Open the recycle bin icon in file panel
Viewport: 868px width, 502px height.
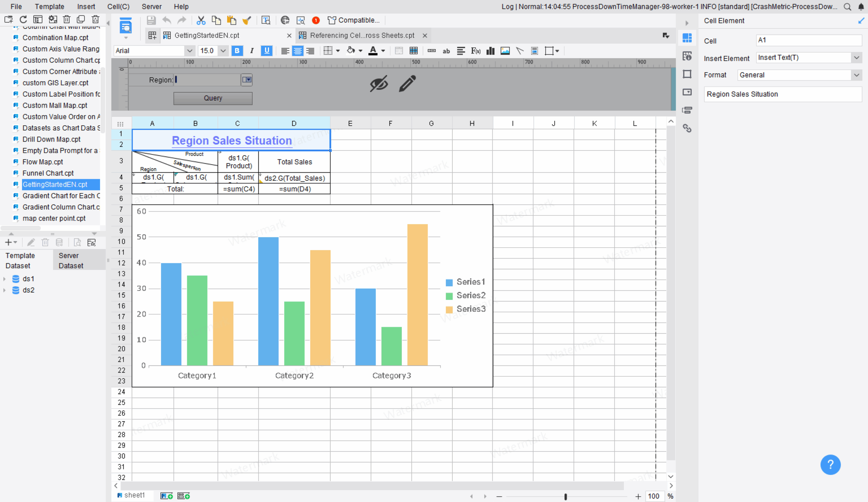(x=95, y=20)
